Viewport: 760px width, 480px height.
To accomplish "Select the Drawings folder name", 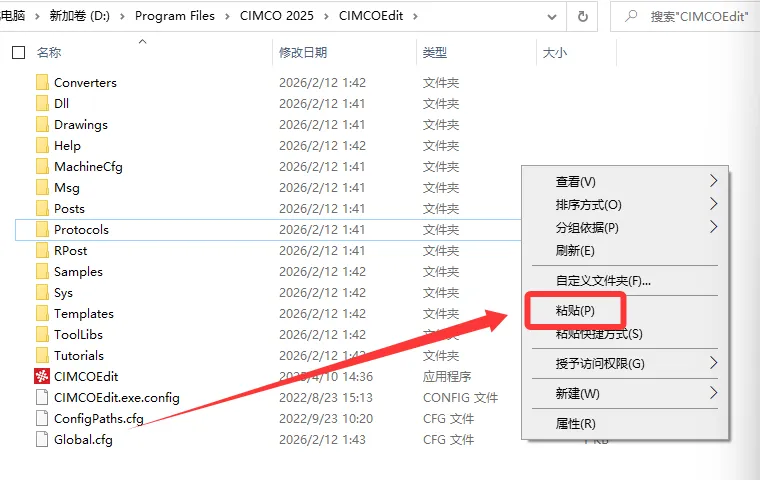I will pos(81,125).
